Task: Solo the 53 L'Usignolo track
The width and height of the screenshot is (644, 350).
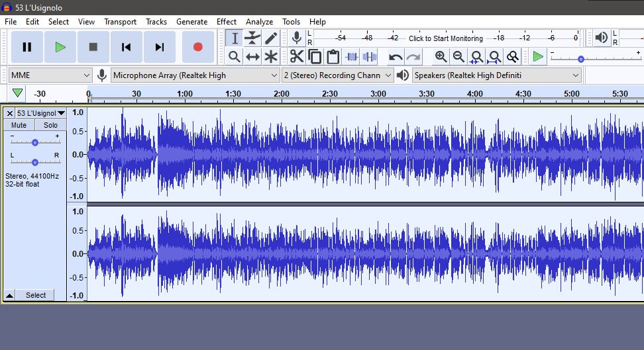Action: coord(50,125)
